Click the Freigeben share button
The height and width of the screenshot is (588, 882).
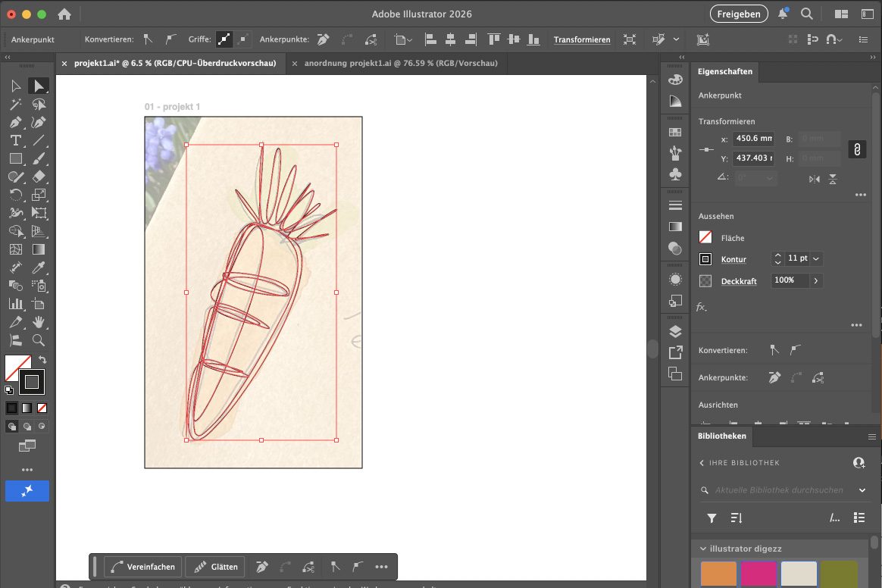pos(738,14)
